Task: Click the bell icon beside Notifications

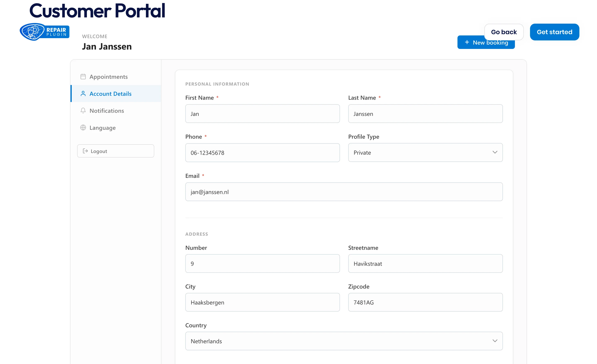Action: [83, 110]
